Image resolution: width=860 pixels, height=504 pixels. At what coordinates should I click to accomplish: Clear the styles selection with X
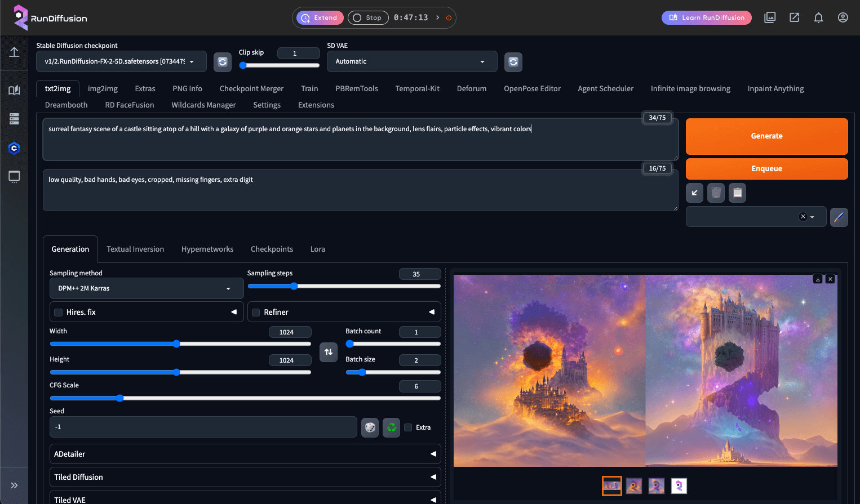pos(803,217)
